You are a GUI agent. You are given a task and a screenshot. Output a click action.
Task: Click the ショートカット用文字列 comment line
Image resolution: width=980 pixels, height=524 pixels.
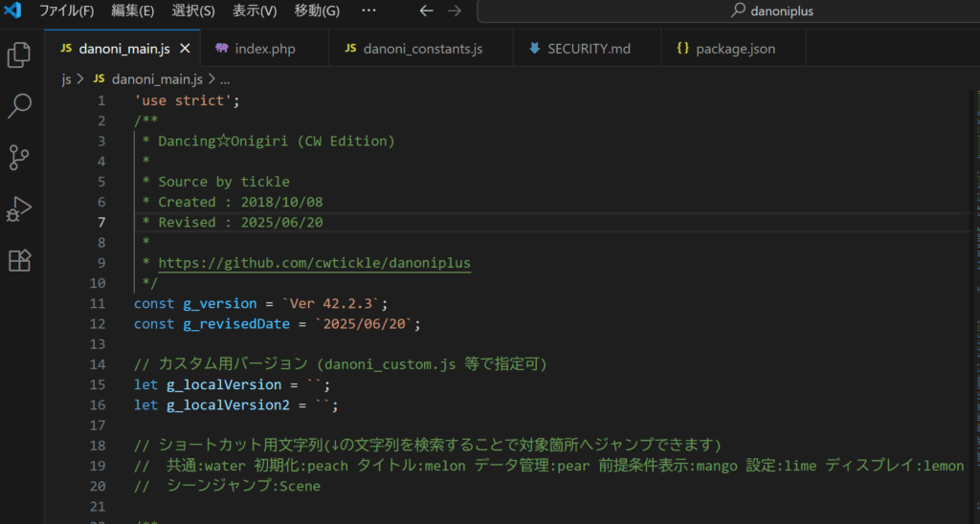point(428,446)
